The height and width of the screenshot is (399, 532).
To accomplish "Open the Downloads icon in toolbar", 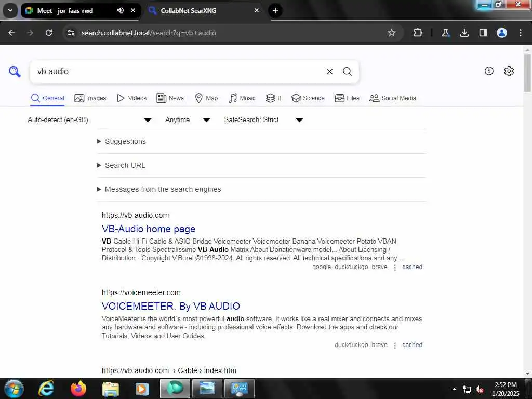I will [x=464, y=33].
